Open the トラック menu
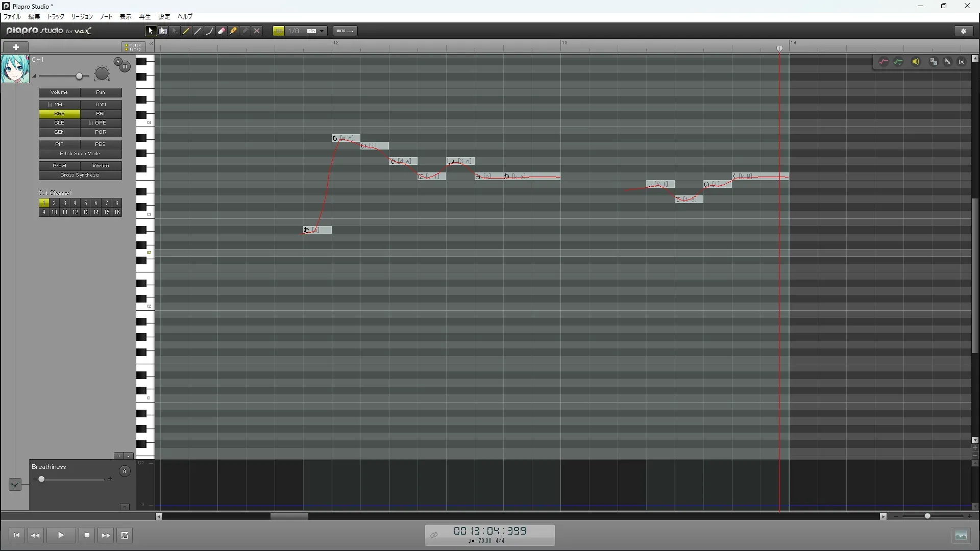This screenshot has height=551, width=980. [x=56, y=17]
